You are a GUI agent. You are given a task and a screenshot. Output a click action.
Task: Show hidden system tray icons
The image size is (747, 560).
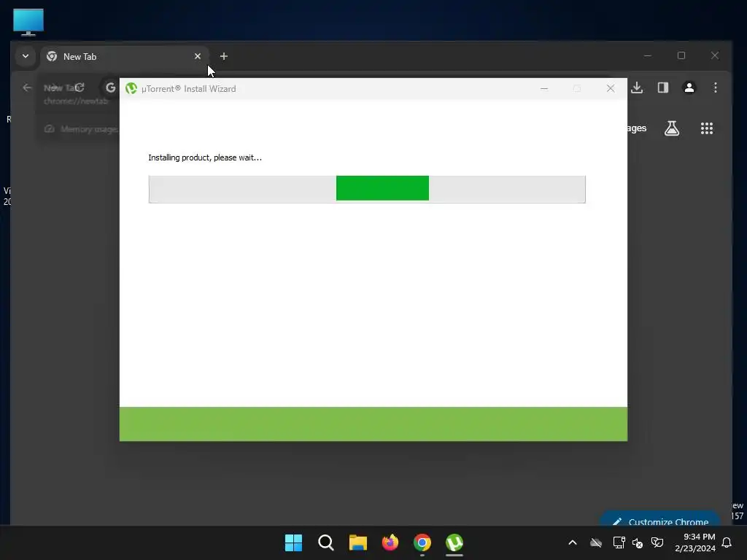pos(573,542)
